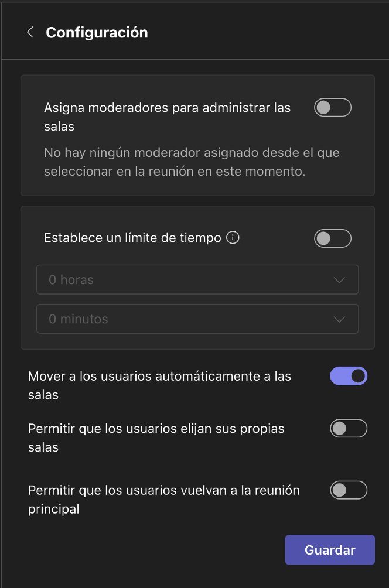Click the chevron arrow in the hours field
Viewport: 389px width, 588px height.
(339, 280)
